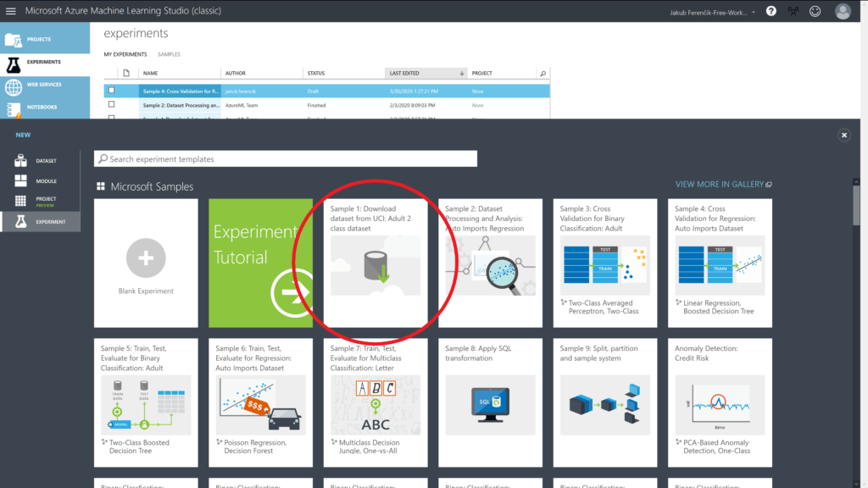Click the search magnifier in table header
Image resolution: width=868 pixels, height=488 pixels.
tap(543, 74)
